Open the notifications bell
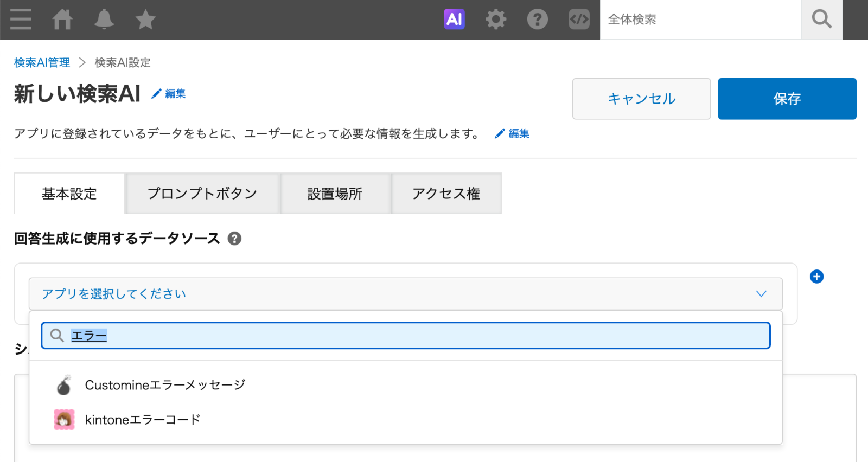The width and height of the screenshot is (868, 462). click(x=104, y=20)
